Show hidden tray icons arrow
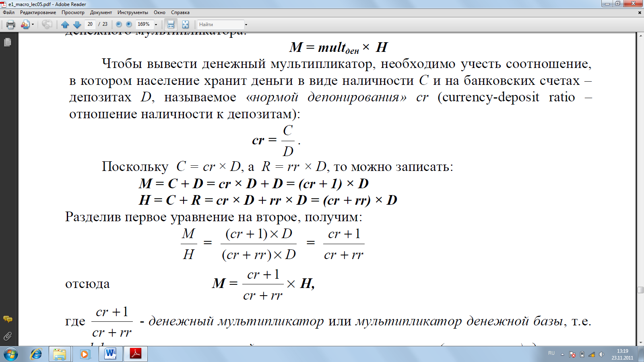 tap(562, 354)
